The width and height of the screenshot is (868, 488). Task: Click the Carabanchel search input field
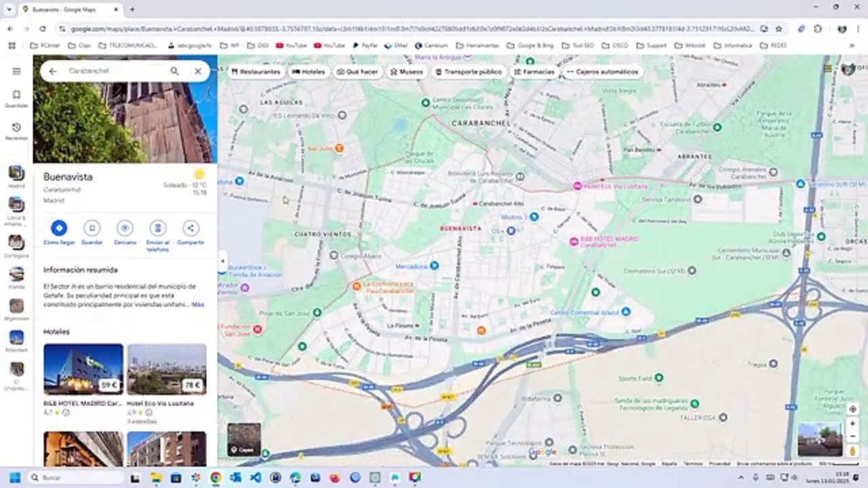pyautogui.click(x=115, y=71)
